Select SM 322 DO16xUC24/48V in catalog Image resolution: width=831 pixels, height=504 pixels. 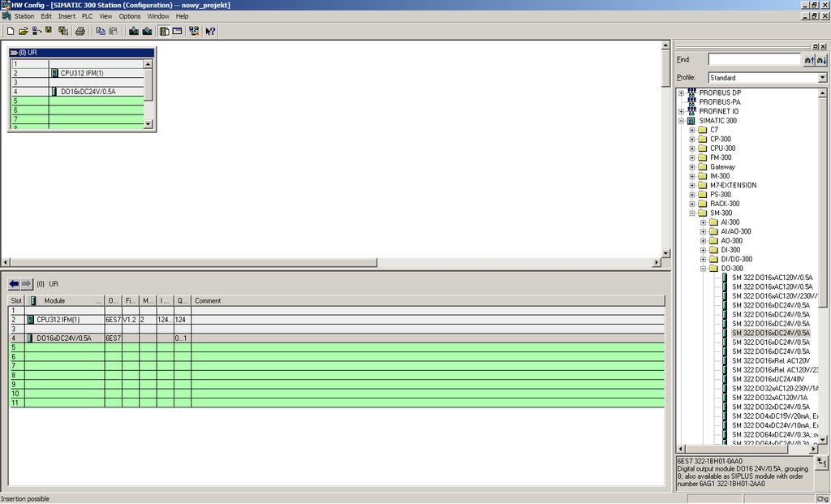[768, 380]
